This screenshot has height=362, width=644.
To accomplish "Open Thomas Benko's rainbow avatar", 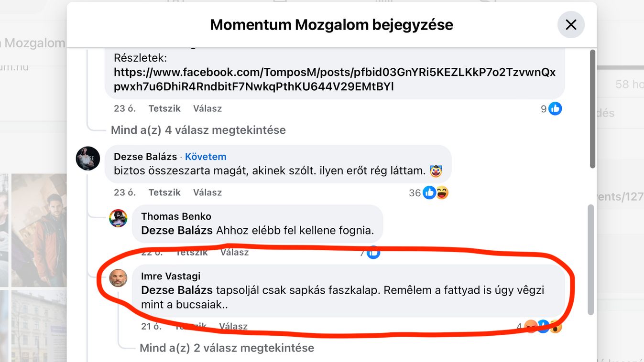I will coord(118,218).
